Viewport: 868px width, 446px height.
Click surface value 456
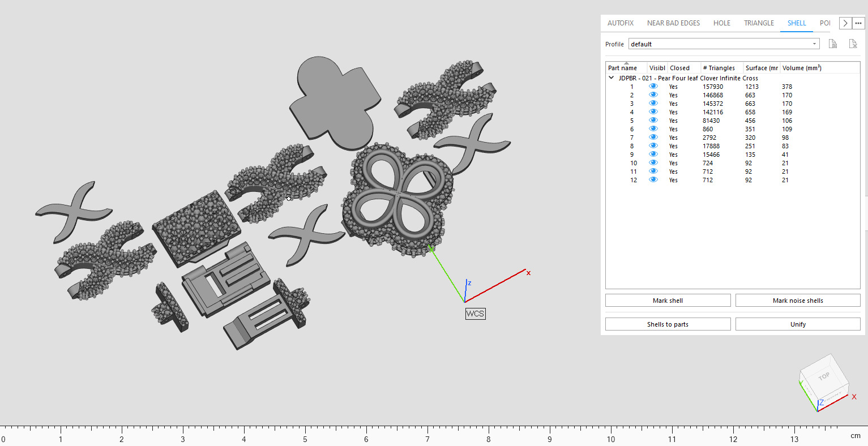(750, 121)
